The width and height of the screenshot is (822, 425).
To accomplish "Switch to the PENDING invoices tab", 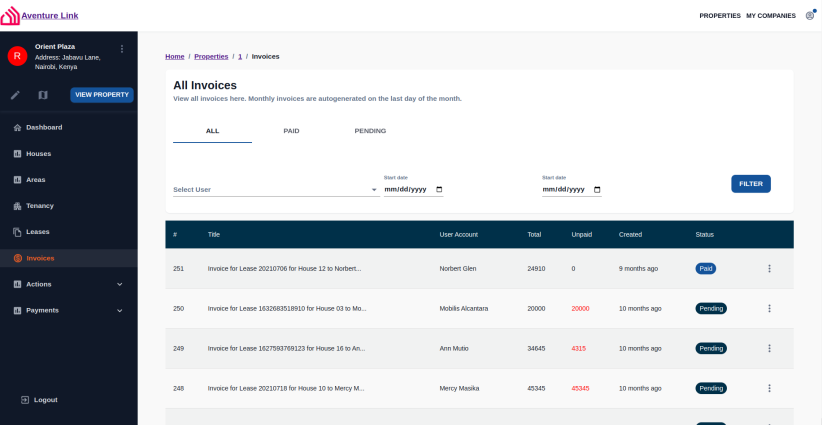I will [370, 131].
